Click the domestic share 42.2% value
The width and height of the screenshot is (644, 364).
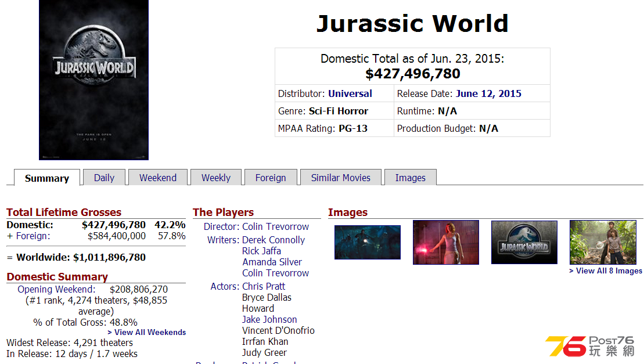tap(170, 225)
